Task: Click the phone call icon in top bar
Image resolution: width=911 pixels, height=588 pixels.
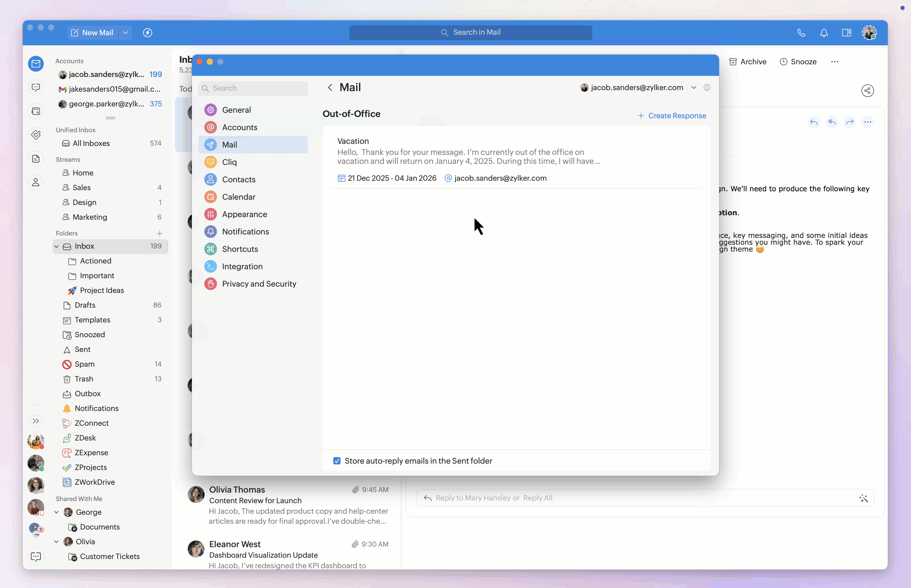Action: click(x=801, y=33)
